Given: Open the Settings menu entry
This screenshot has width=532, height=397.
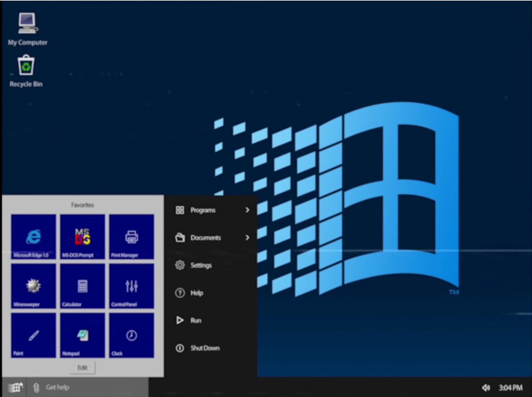Looking at the screenshot, I should [201, 265].
